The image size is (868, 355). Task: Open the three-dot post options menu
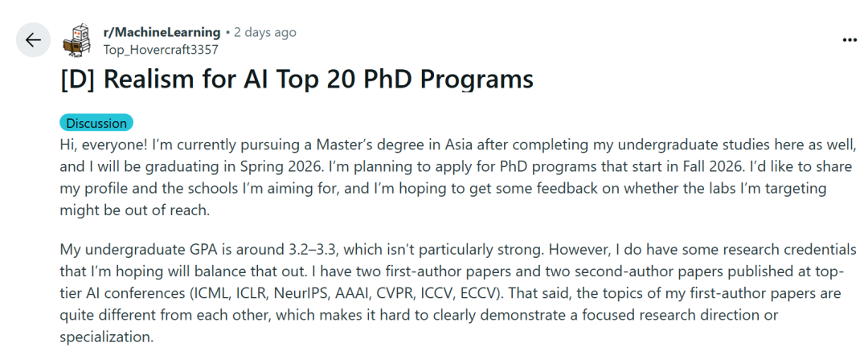click(850, 40)
